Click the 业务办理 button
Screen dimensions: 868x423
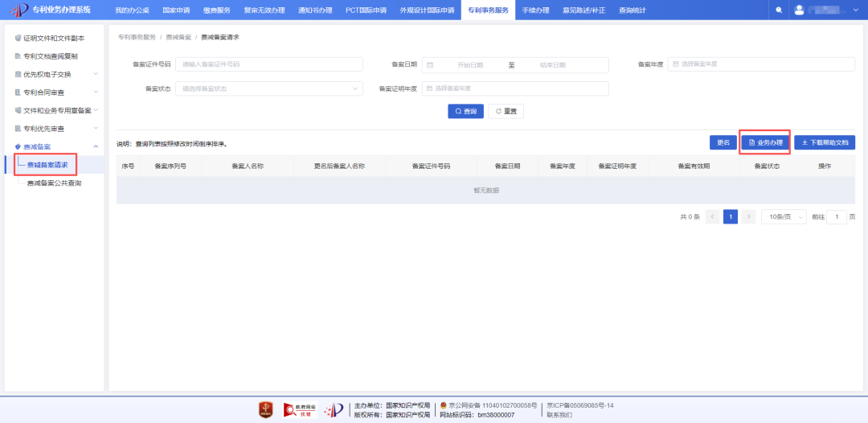point(766,143)
